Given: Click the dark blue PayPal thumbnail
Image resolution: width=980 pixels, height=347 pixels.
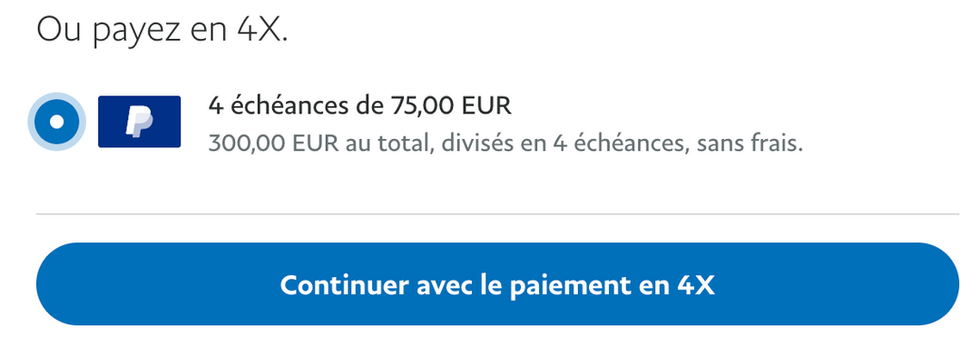Looking at the screenshot, I should 140,122.
